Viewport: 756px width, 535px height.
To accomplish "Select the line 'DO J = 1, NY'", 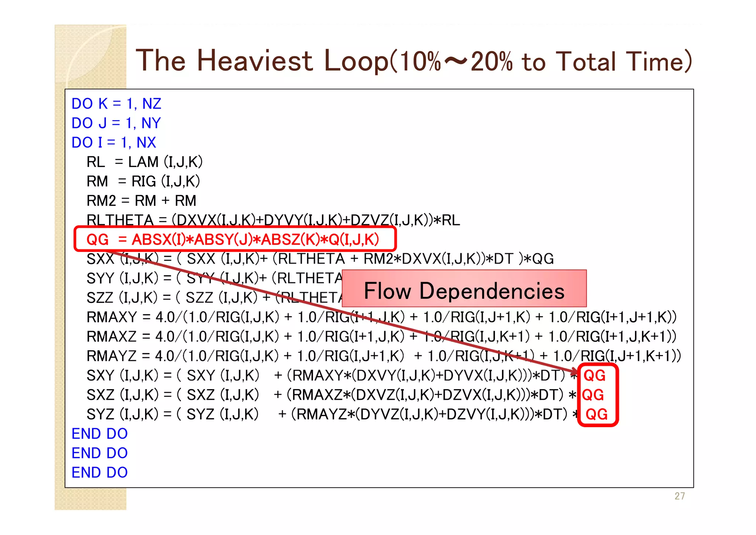I will tap(116, 123).
